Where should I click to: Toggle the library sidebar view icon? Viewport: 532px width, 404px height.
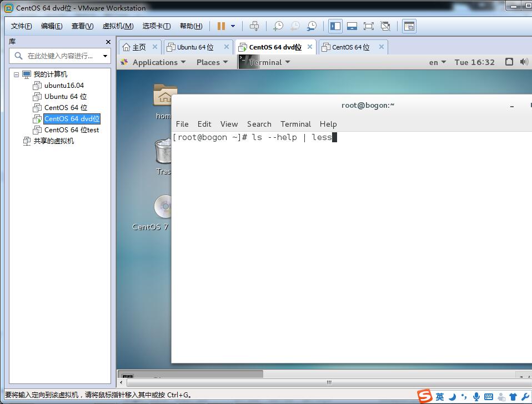[x=335, y=26]
